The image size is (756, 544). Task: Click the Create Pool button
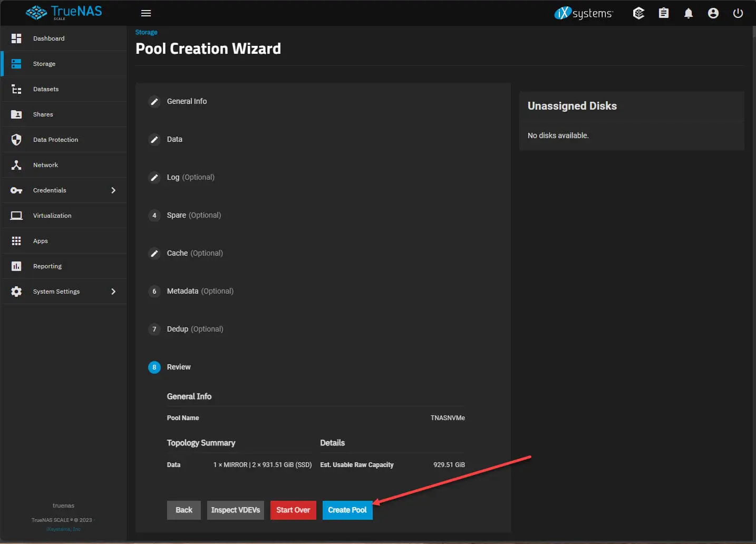347,510
